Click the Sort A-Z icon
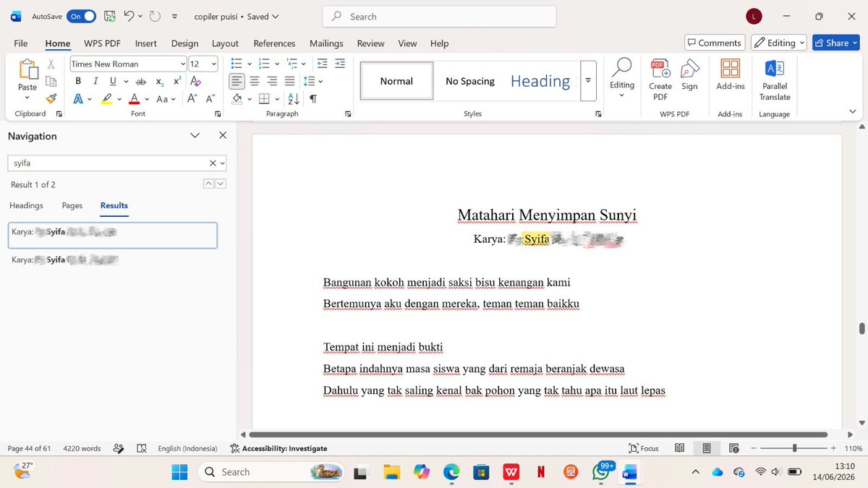868x488 pixels. point(293,99)
